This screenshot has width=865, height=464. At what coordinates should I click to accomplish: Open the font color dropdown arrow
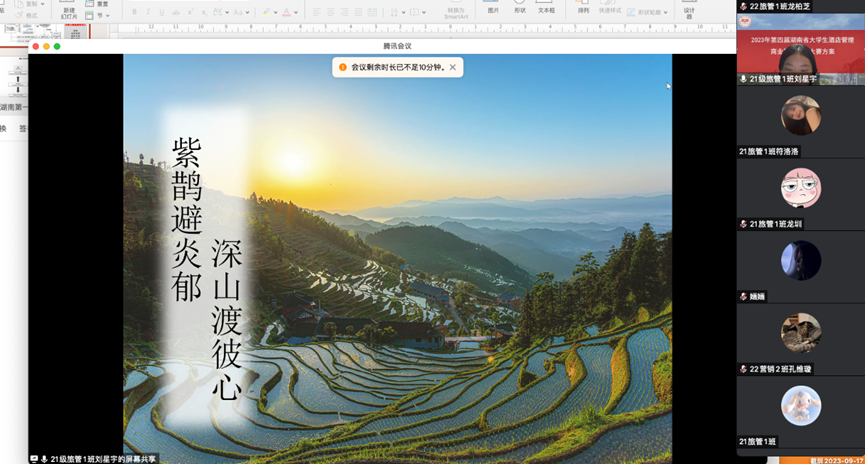297,13
